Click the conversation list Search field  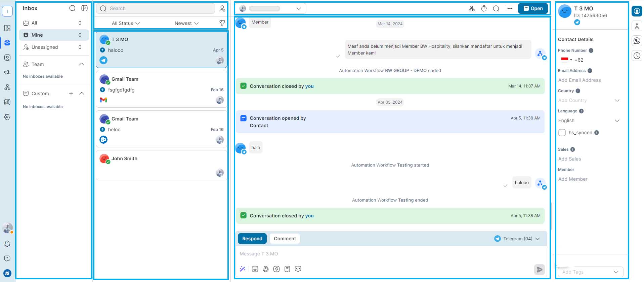(156, 8)
